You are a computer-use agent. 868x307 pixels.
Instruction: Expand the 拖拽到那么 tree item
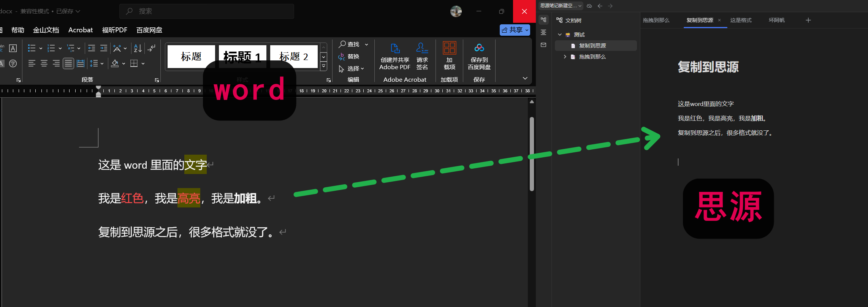click(x=565, y=57)
